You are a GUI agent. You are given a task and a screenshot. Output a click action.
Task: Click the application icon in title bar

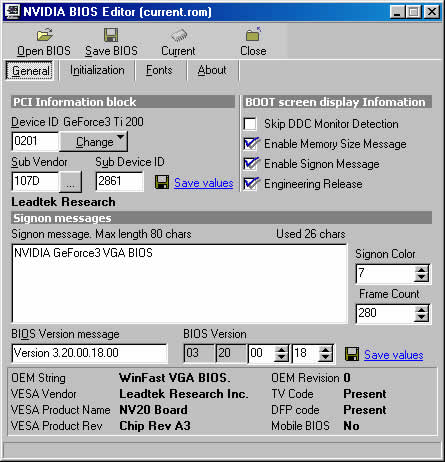point(12,11)
